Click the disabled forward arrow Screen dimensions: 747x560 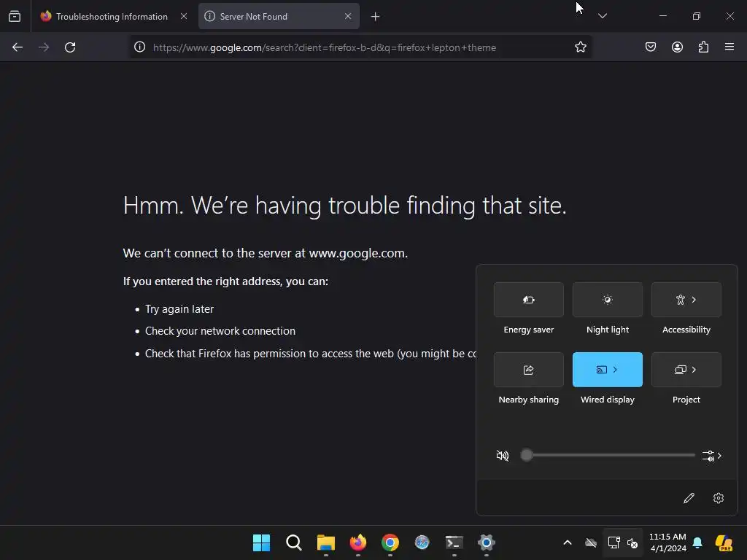(x=44, y=47)
